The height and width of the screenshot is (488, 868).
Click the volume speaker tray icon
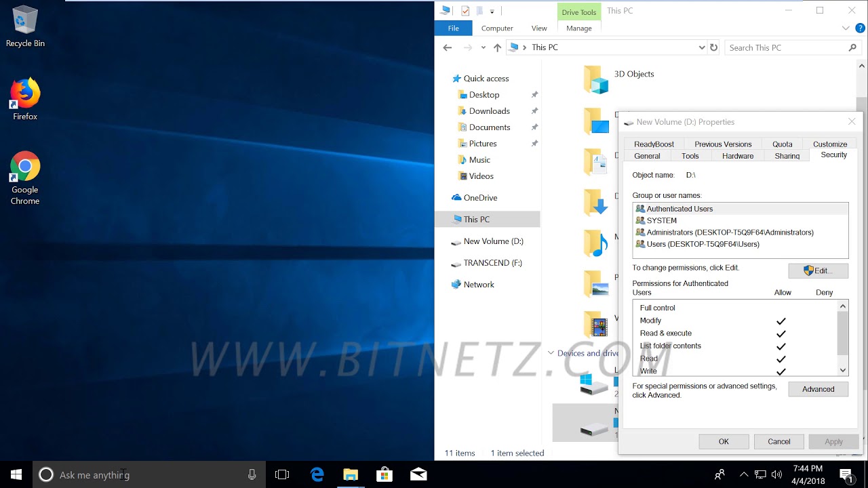pos(777,474)
